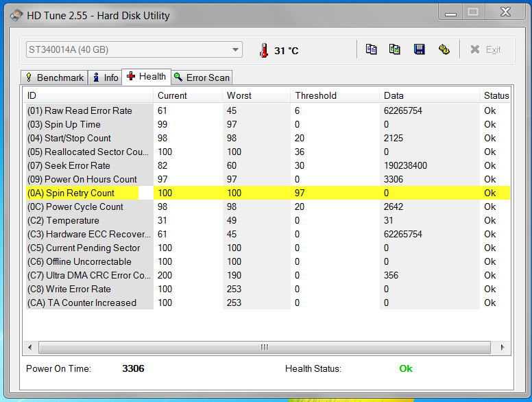532x402 pixels.
Task: Click the data value 190238400
Action: pyautogui.click(x=405, y=166)
